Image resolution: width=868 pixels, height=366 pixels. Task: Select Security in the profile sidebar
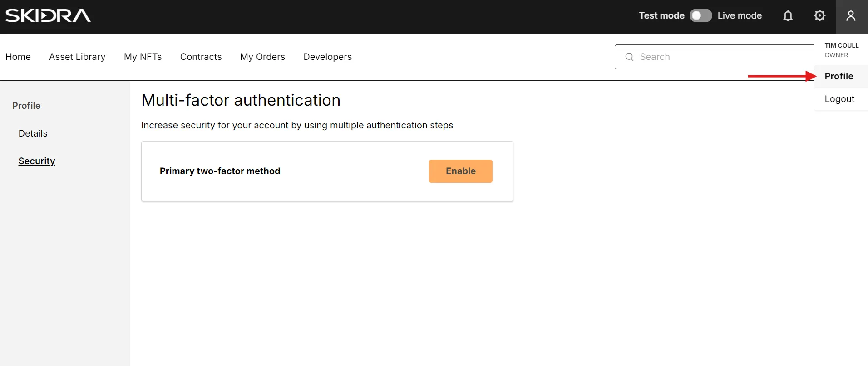pyautogui.click(x=37, y=161)
